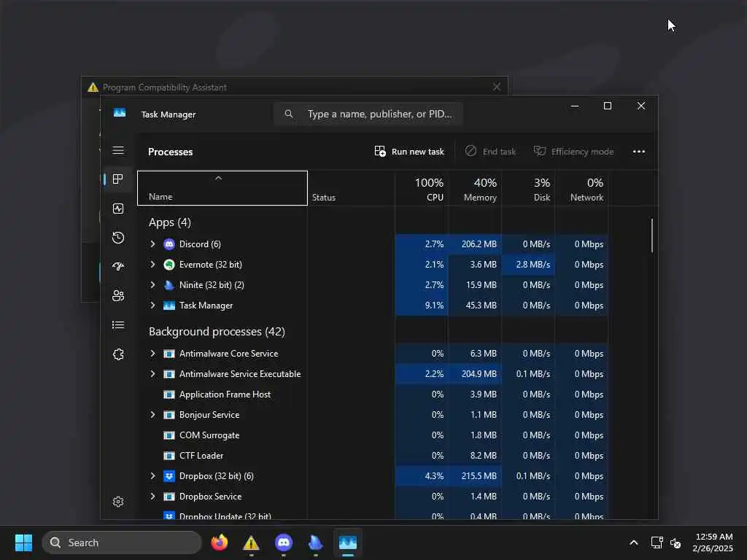Open the Startup apps sidebar icon
The height and width of the screenshot is (560, 747).
pyautogui.click(x=118, y=267)
